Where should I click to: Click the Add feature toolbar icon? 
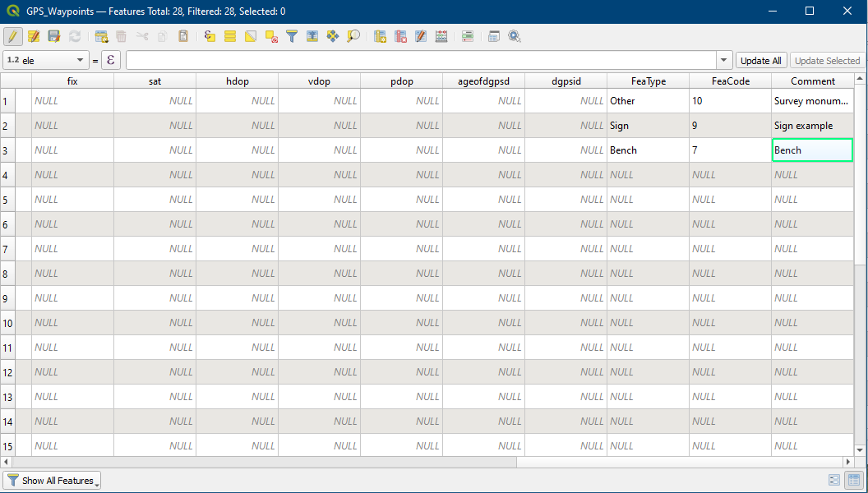pos(101,36)
